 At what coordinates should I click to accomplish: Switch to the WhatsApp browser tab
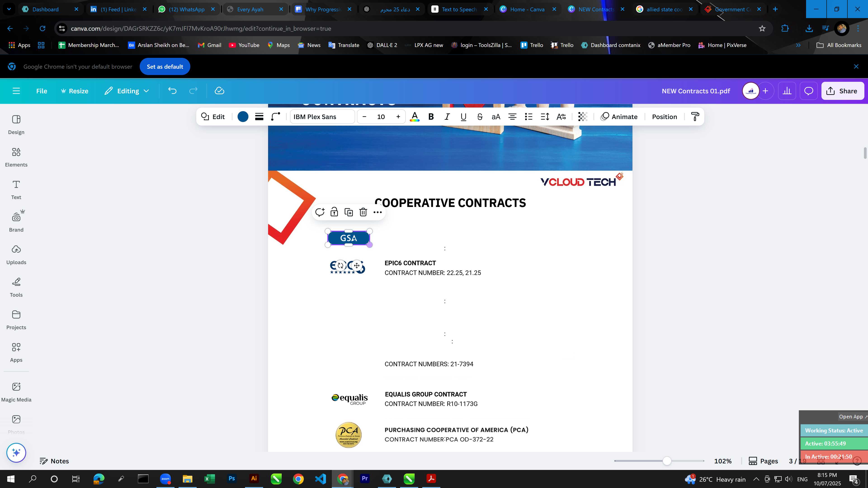pos(186,9)
